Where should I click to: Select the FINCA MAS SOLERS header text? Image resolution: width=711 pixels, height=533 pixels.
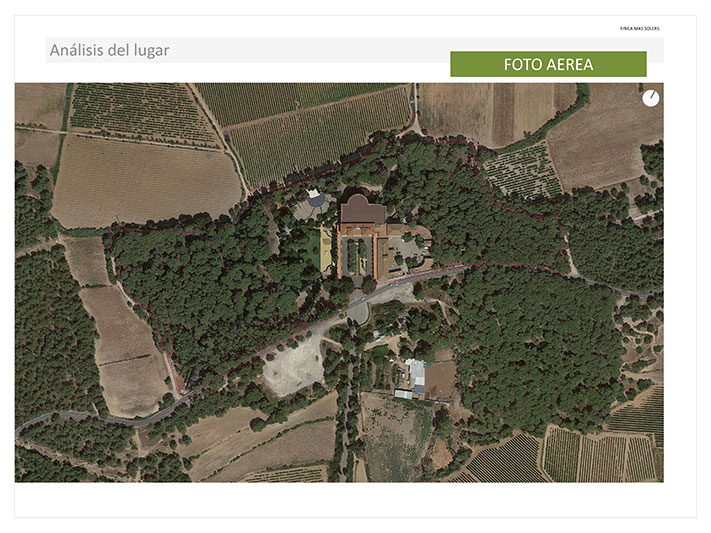(639, 29)
